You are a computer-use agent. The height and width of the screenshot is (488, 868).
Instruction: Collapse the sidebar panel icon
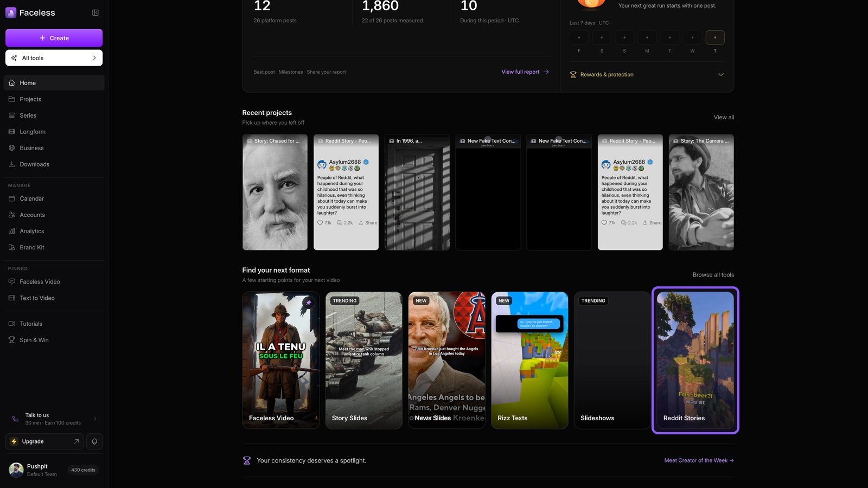pyautogui.click(x=95, y=12)
